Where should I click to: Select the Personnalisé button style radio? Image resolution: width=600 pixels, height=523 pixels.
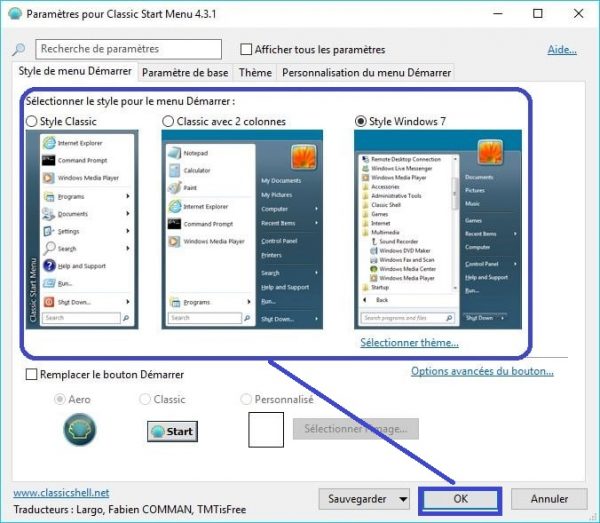click(x=246, y=399)
